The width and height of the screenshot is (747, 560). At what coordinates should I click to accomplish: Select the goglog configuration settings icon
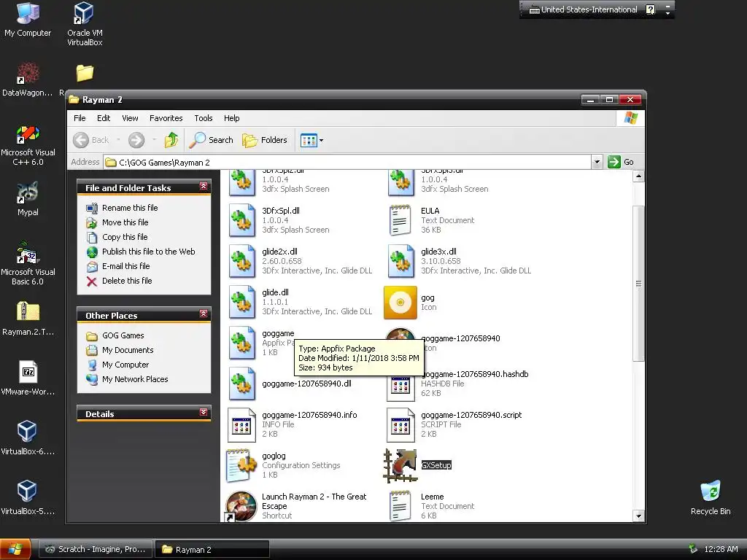(x=241, y=465)
